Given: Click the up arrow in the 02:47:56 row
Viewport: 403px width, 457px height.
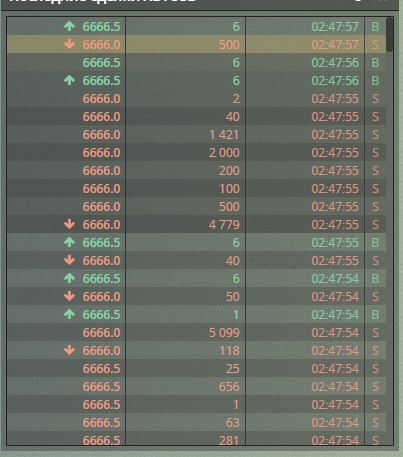Looking at the screenshot, I should pyautogui.click(x=69, y=80).
